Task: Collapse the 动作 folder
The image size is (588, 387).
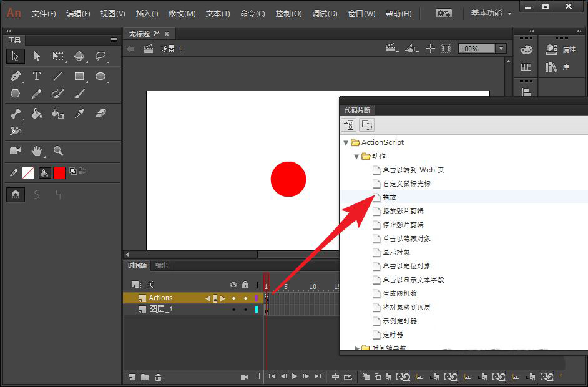Action: (x=356, y=157)
